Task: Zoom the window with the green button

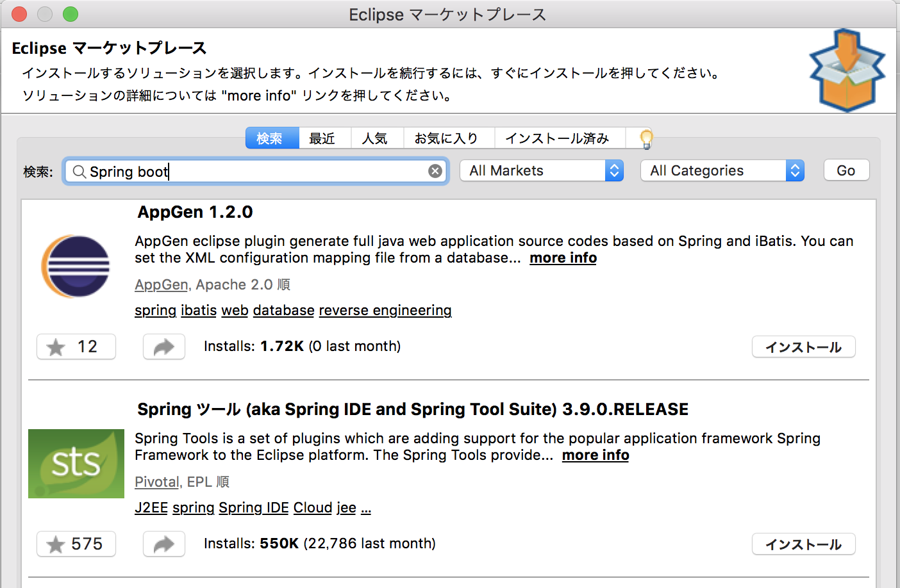Action: pos(71,14)
